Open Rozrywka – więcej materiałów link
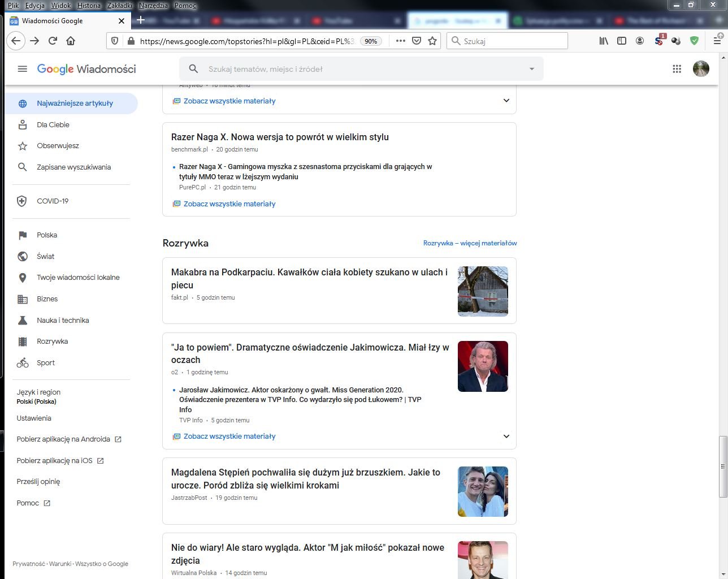The height and width of the screenshot is (579, 728). [470, 243]
